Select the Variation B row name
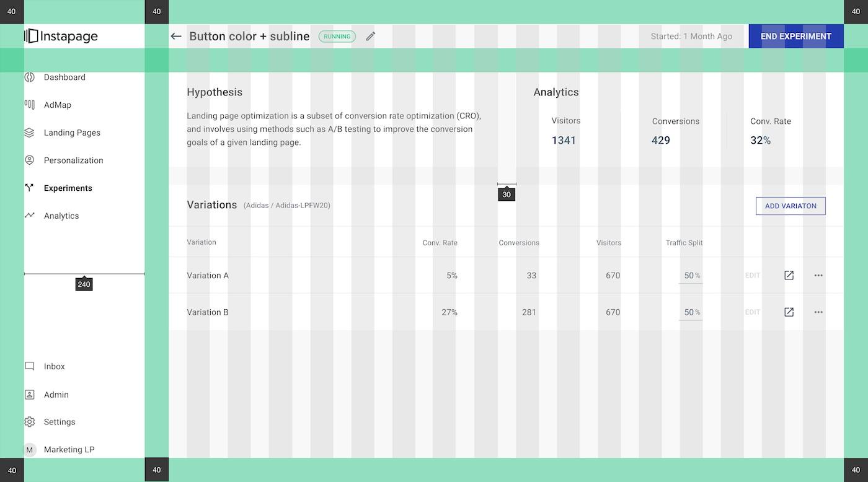This screenshot has width=868, height=482. pos(208,312)
